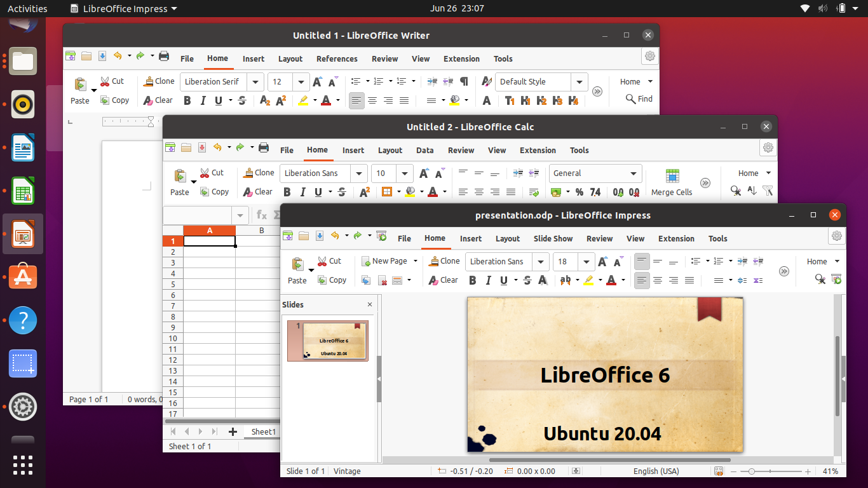Toggle bold formatting in Impress
Viewport: 868px width, 488px height.
tap(472, 280)
